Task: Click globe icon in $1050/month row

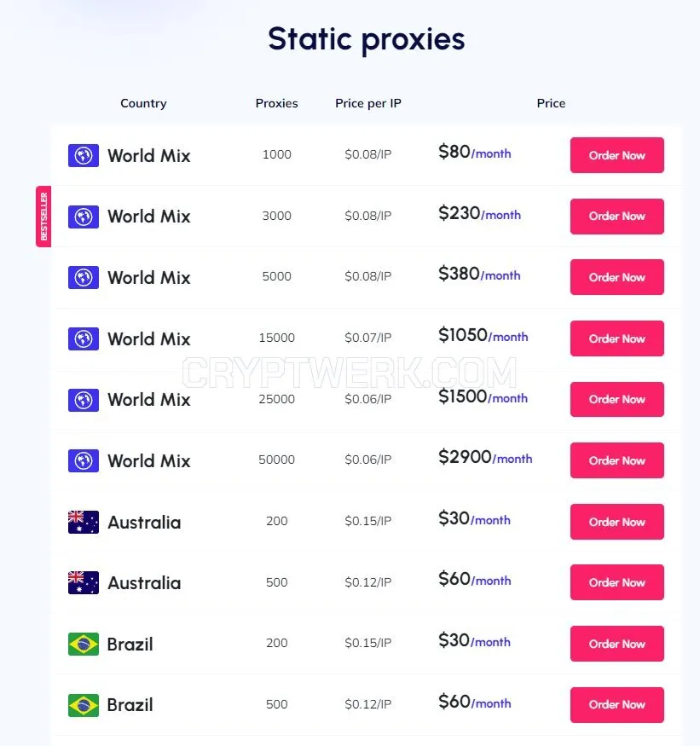Action: 84,338
